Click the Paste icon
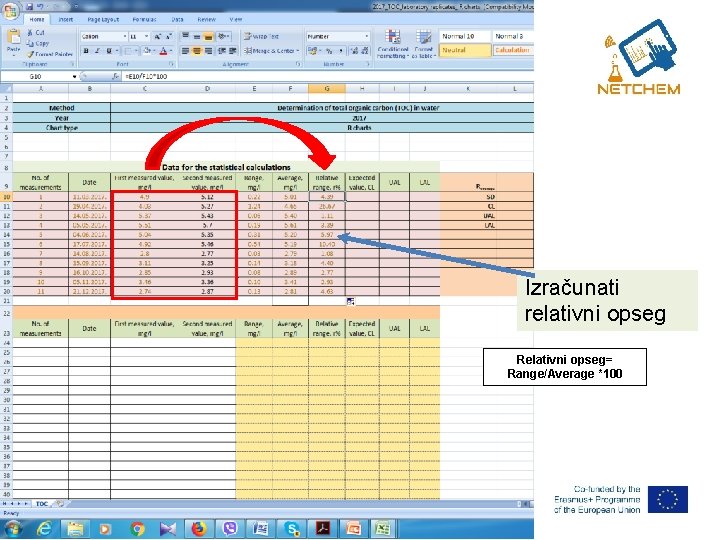 13,37
